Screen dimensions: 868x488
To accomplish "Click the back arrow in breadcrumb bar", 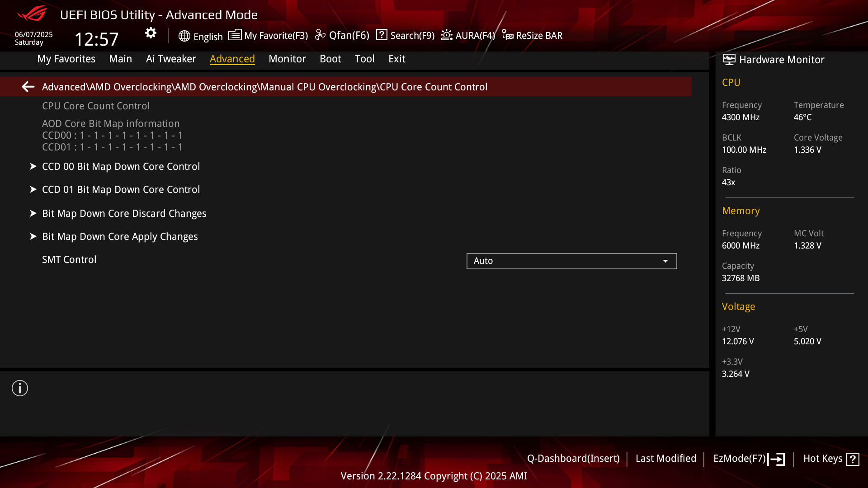I will pyautogui.click(x=28, y=87).
